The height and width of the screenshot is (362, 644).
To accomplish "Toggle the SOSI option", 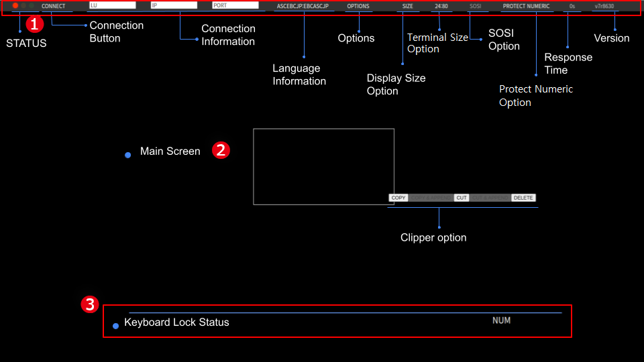I will (x=476, y=6).
